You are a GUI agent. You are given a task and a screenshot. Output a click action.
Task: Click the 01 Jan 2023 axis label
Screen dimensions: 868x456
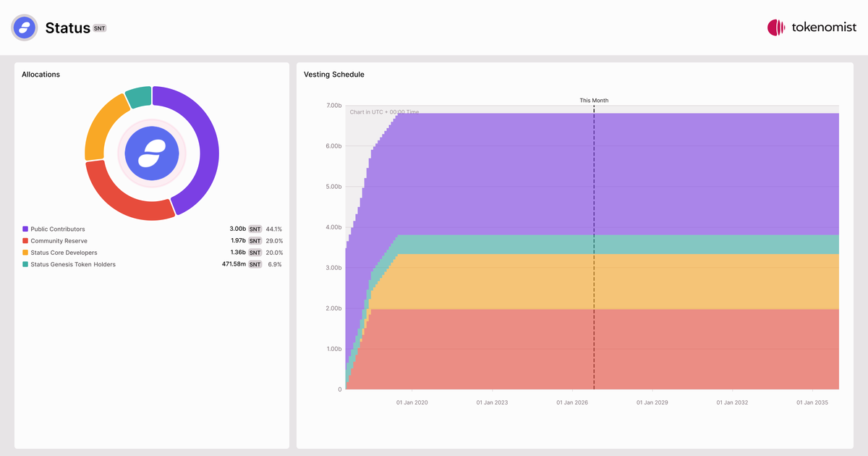[x=492, y=402]
